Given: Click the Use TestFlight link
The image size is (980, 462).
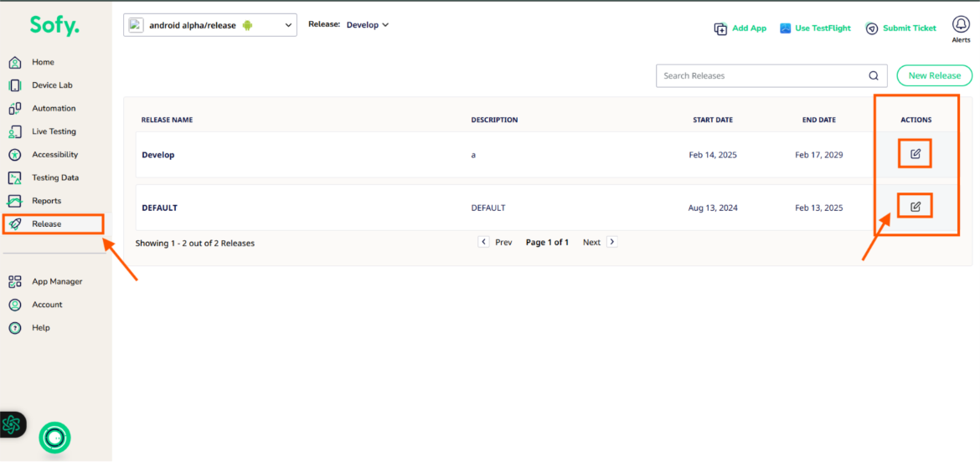Looking at the screenshot, I should coord(823,28).
